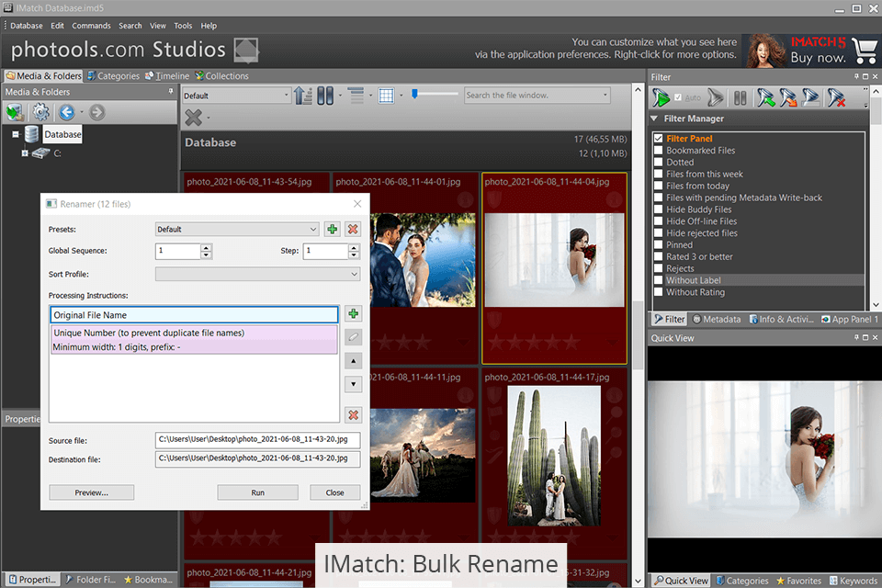Image resolution: width=882 pixels, height=588 pixels.
Task: Click the Preview... button
Action: [92, 492]
